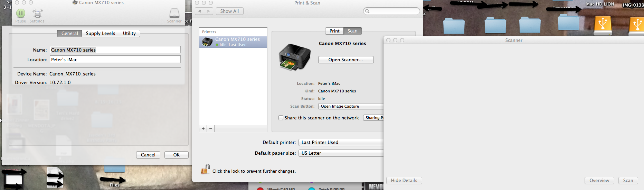Click the Status value Idle
Image resolution: width=644 pixels, height=190 pixels.
(x=322, y=99)
